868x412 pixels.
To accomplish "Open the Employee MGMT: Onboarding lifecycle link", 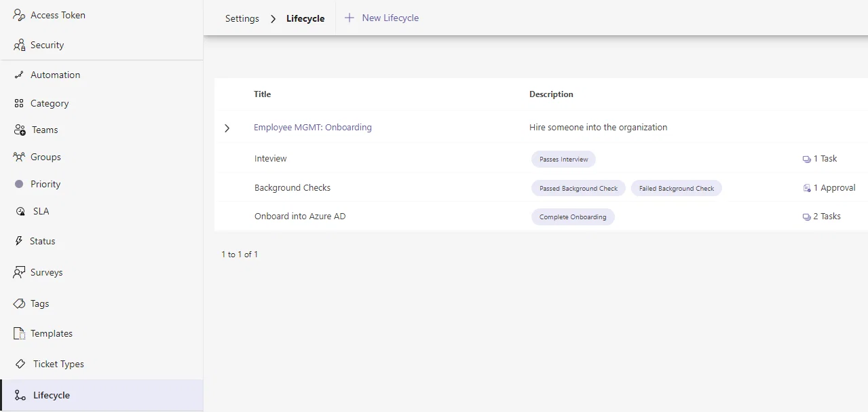I will [x=313, y=127].
